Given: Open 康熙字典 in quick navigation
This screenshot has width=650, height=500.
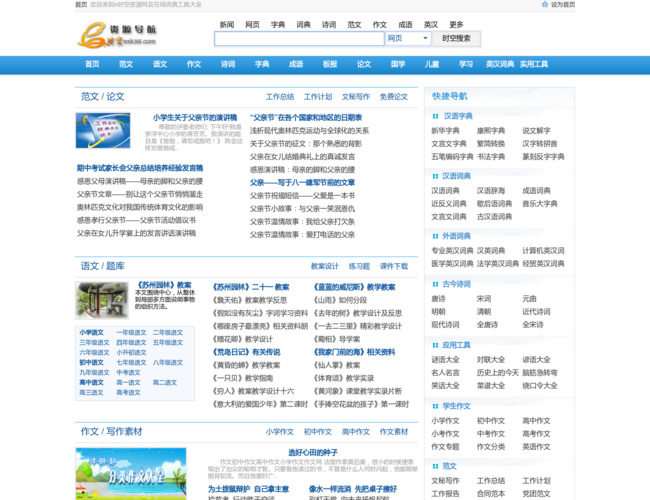Looking at the screenshot, I should pos(491,131).
